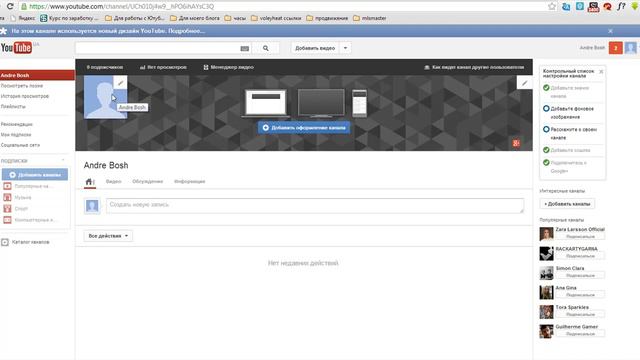
Task: Open Tora Sparkles channel
Action: [x=572, y=307]
